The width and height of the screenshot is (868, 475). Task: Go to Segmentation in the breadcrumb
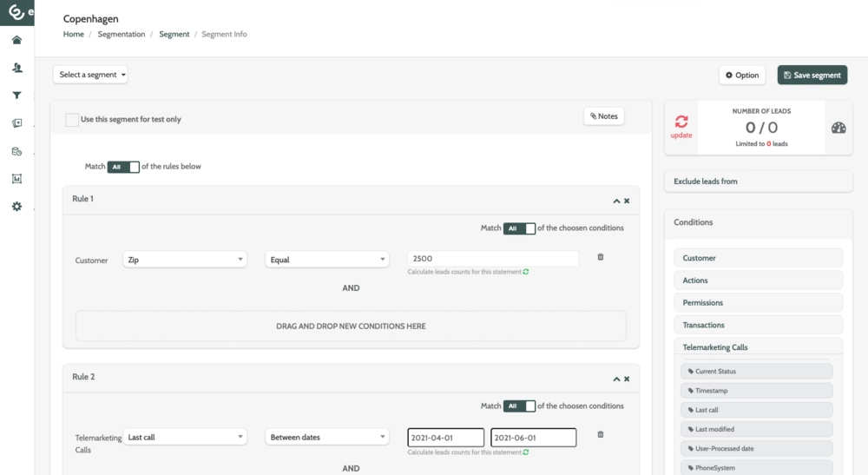coord(121,34)
